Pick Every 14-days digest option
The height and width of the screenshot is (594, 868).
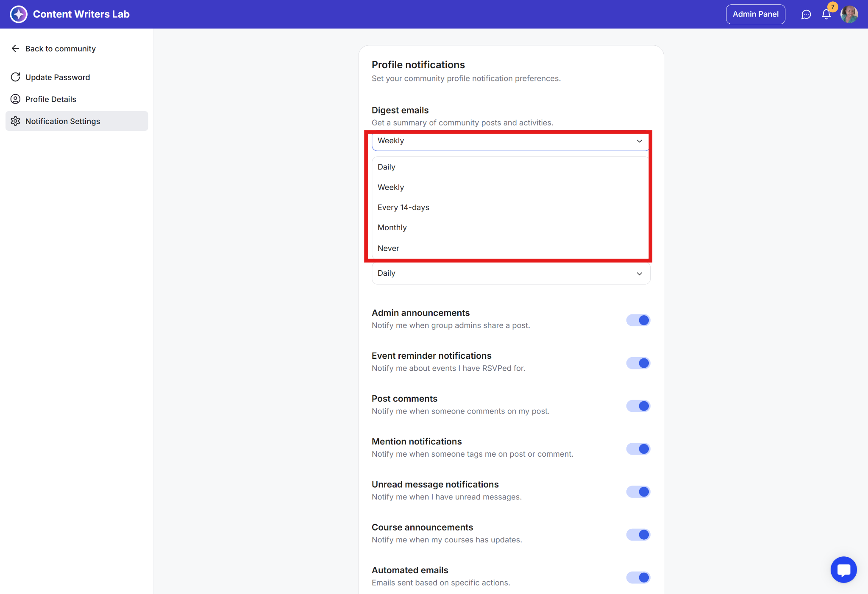point(403,207)
